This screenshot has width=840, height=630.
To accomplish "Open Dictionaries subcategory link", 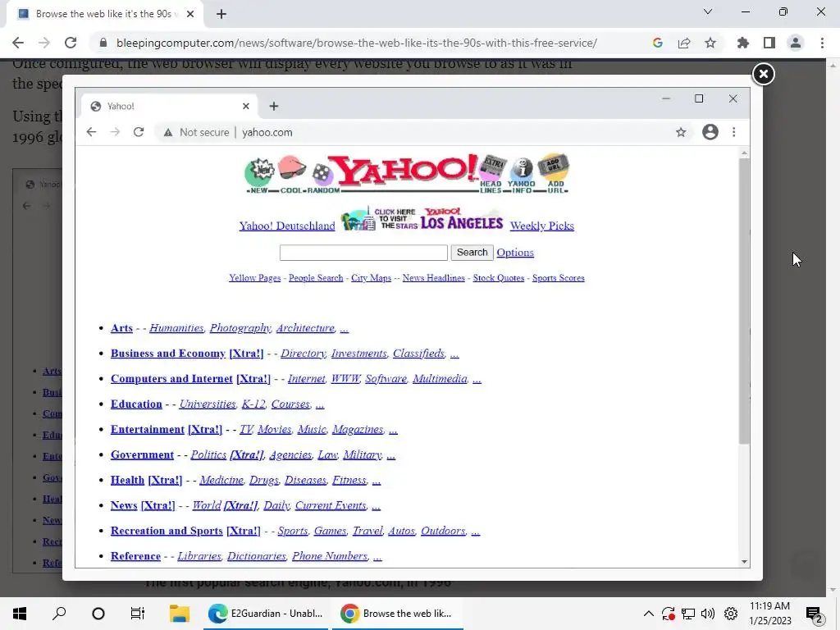I will click(256, 556).
